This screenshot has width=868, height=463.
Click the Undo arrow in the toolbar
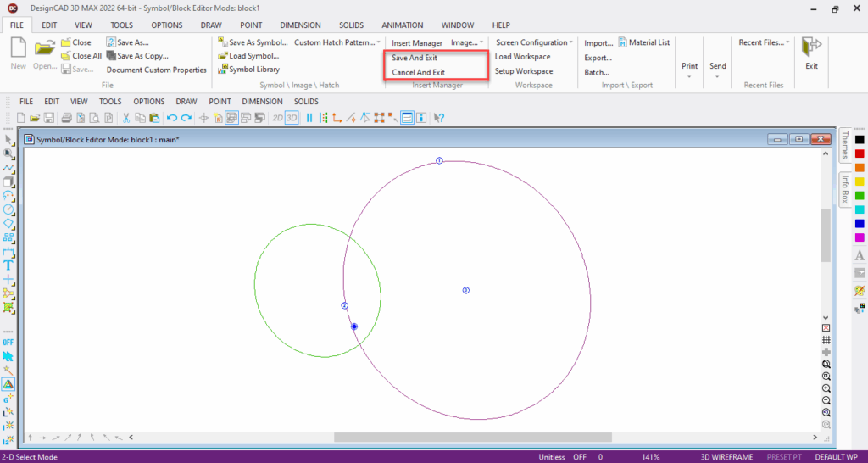point(172,118)
